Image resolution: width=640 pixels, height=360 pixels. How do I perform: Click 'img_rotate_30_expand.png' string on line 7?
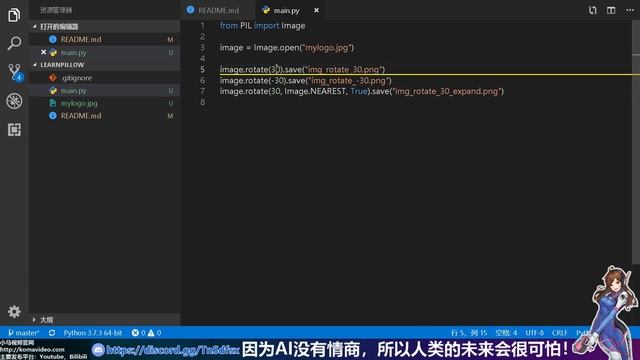447,91
